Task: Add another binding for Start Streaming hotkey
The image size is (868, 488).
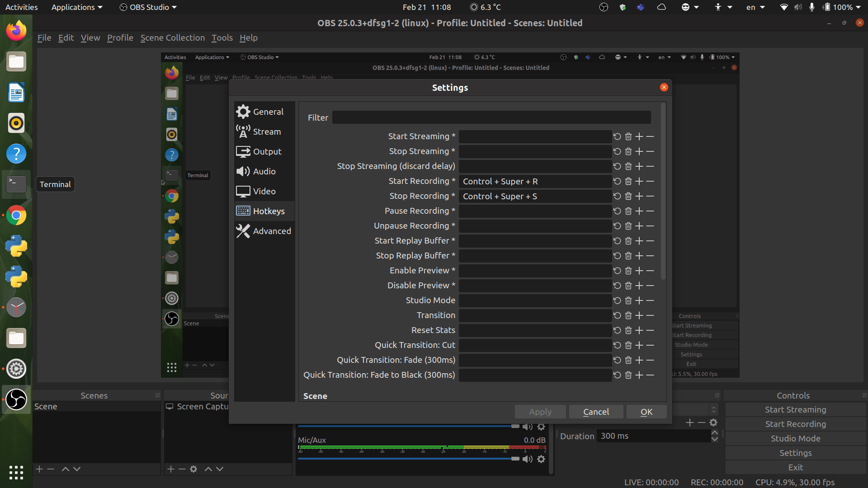Action: pos(639,136)
